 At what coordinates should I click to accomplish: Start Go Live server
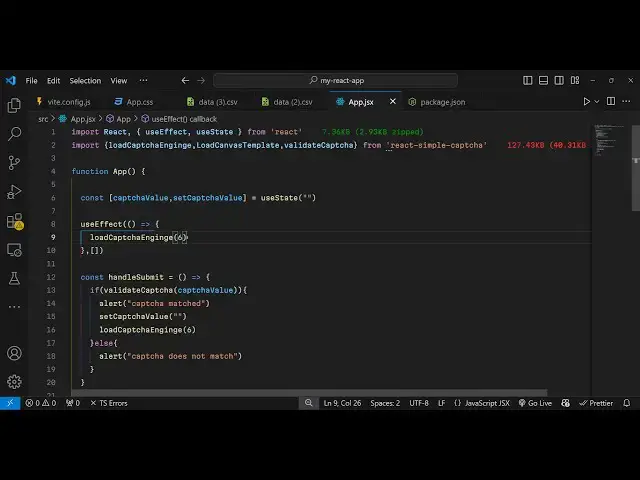point(535,403)
